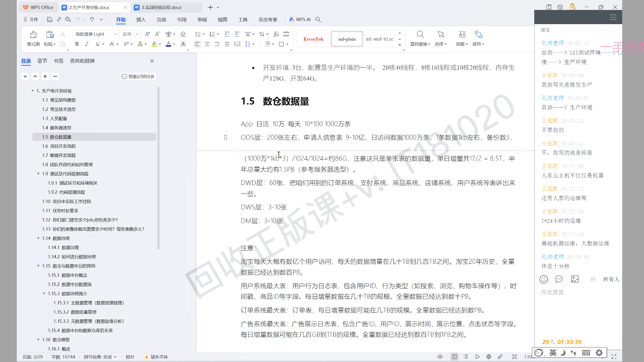Toggle italic formatting
644x362 pixels.
click(x=87, y=44)
